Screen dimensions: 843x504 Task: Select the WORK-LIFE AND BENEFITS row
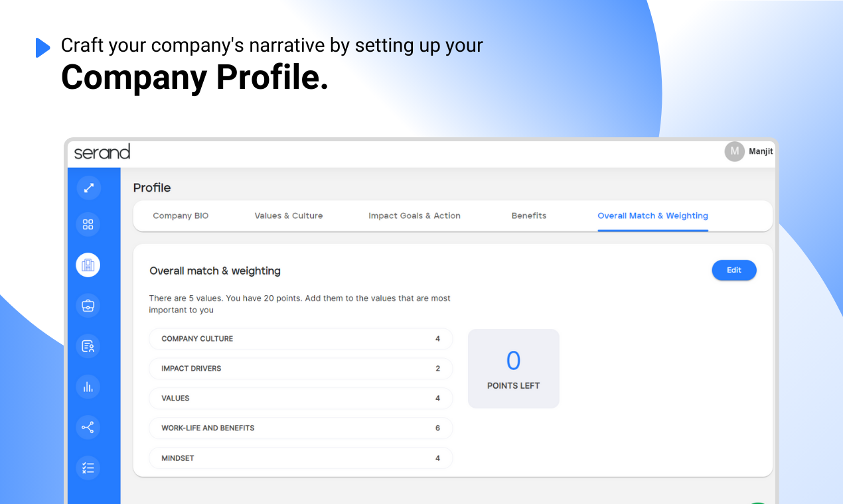pyautogui.click(x=301, y=428)
